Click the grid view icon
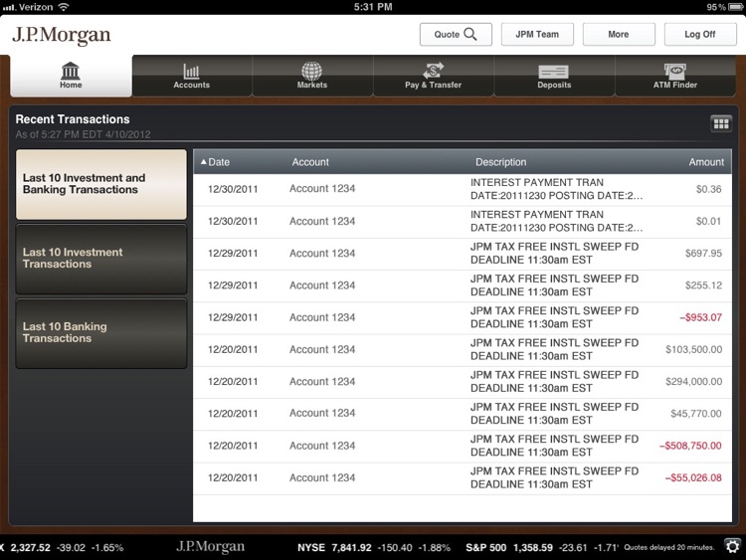The width and height of the screenshot is (746, 560). click(x=721, y=123)
